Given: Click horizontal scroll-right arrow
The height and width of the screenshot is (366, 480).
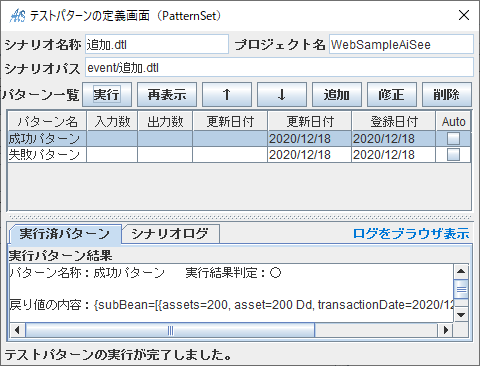Looking at the screenshot, I should 446,330.
